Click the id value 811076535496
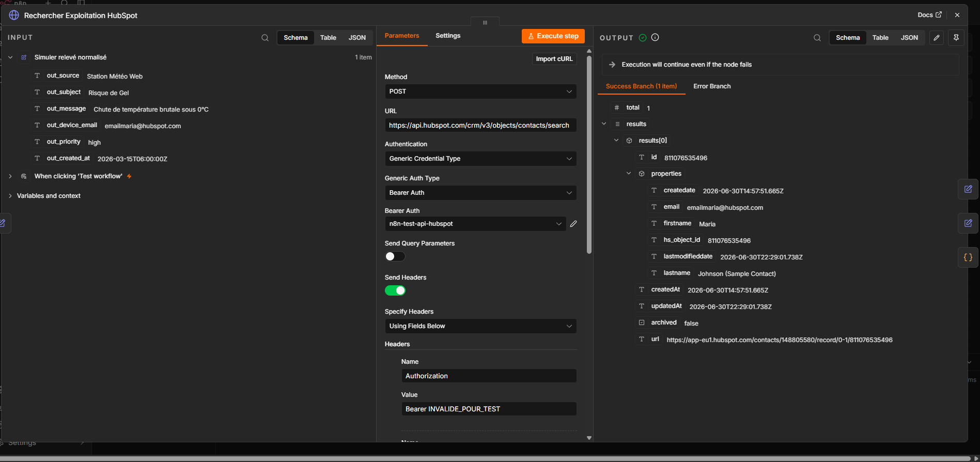This screenshot has width=980, height=462. click(686, 158)
